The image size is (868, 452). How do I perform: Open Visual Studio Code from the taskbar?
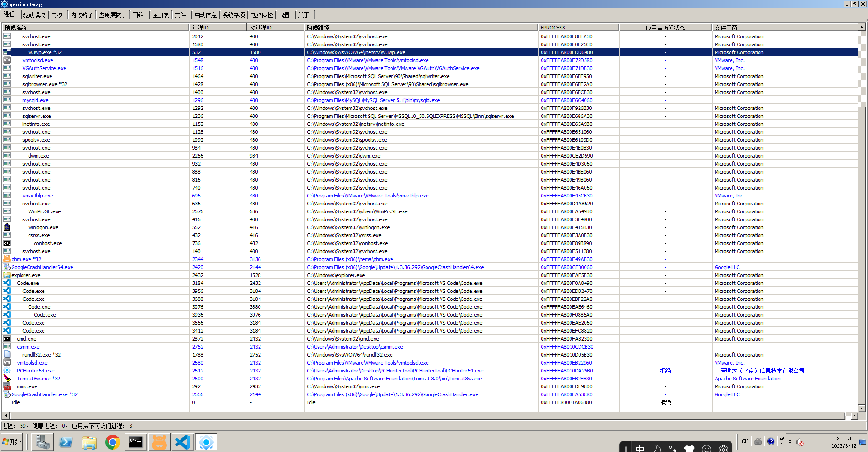point(183,442)
